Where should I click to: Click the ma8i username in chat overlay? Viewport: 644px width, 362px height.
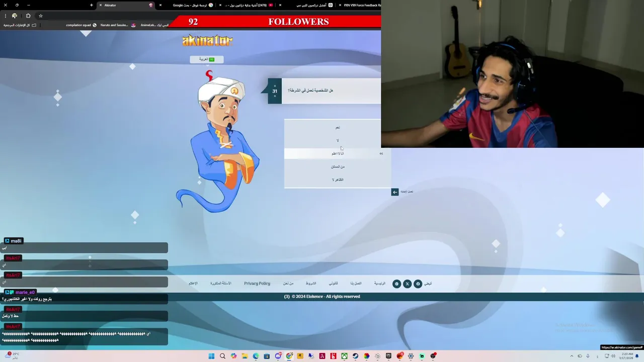click(16, 241)
